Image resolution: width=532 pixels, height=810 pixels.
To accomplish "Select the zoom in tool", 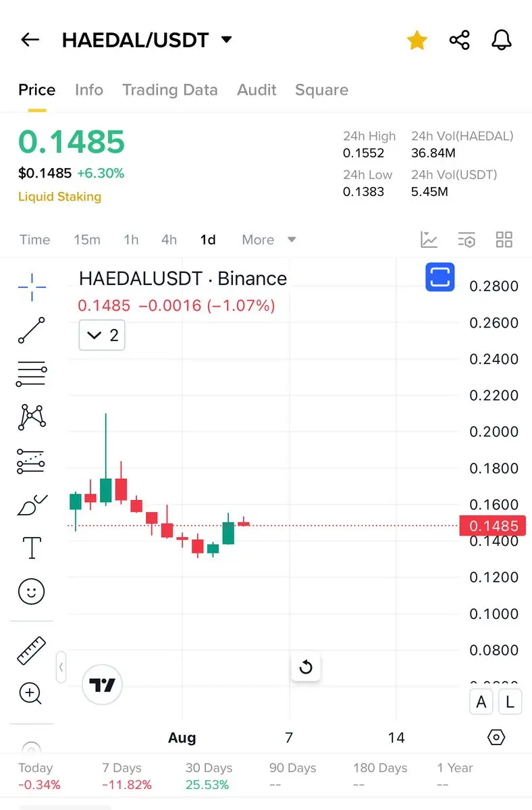I will [30, 693].
